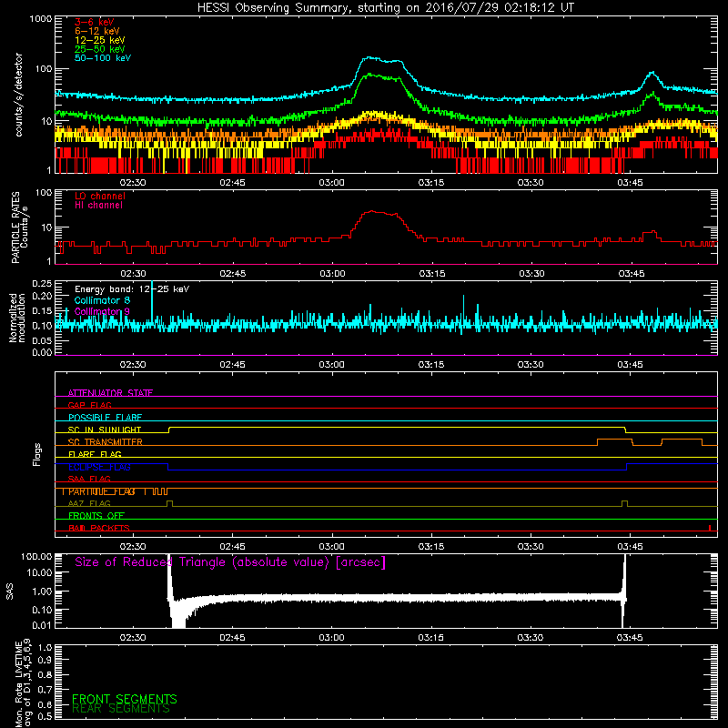Screen dimensions: 728x728
Task: Click the HESSI Observing Summary title
Action: point(386,8)
